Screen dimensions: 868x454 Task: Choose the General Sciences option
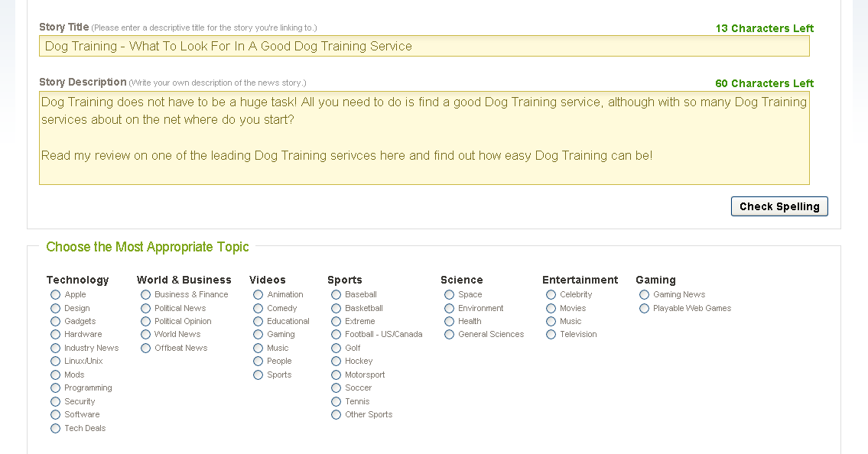pos(450,335)
